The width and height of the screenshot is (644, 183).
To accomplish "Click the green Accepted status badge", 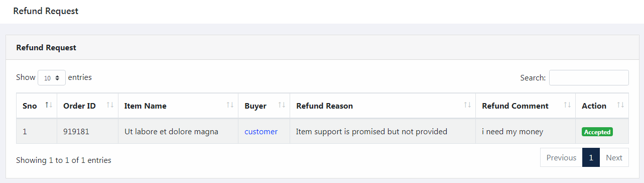I will [x=597, y=132].
